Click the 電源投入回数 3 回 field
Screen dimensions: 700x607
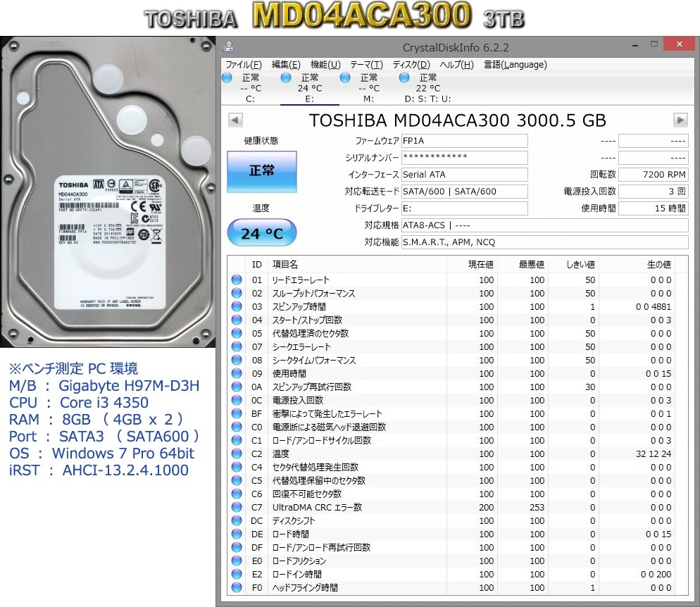click(653, 192)
